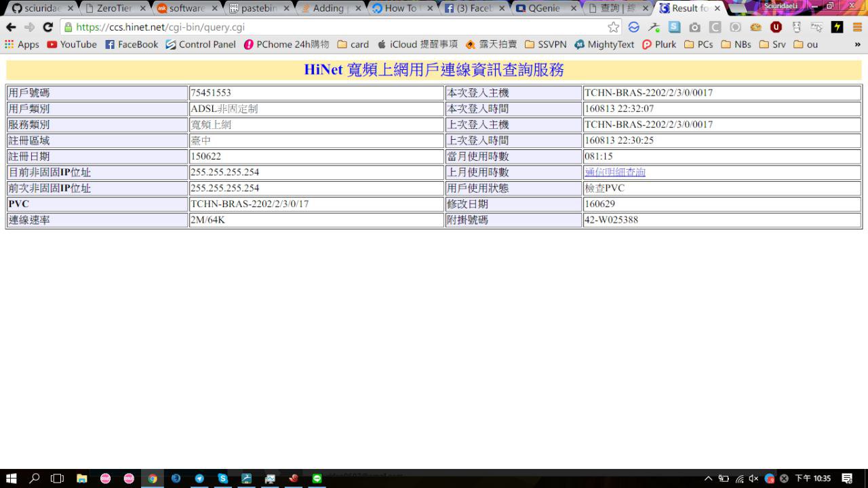Image resolution: width=868 pixels, height=488 pixels.
Task: Open LINE app in the taskbar
Action: 317,478
